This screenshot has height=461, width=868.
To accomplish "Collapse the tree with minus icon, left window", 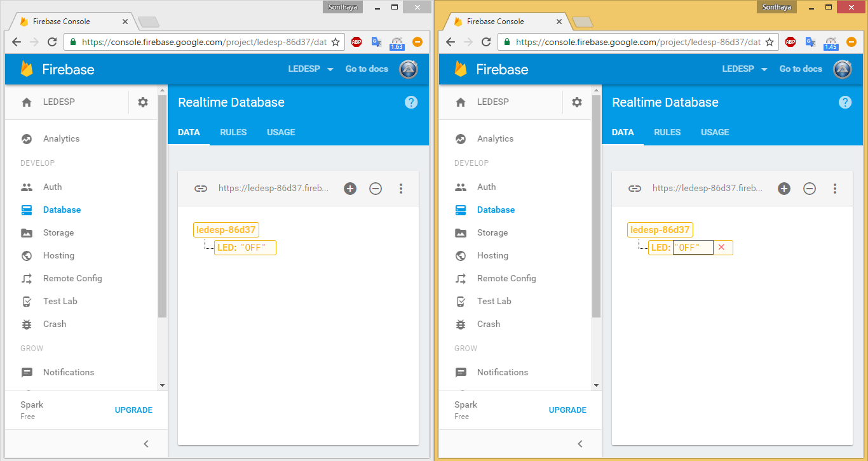I will 376,189.
